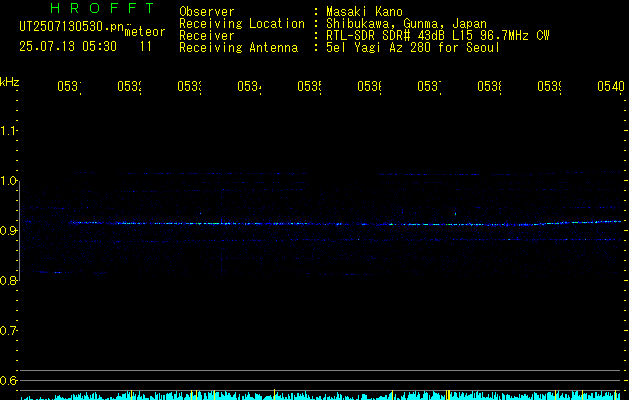Click the green HROFFT title

(x=102, y=8)
